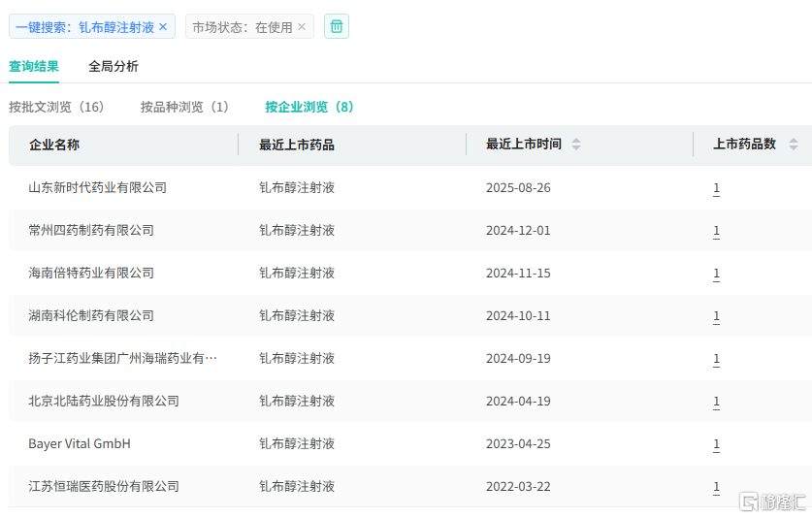Click date 2024-09-19 cell
The image size is (812, 518).
click(518, 359)
